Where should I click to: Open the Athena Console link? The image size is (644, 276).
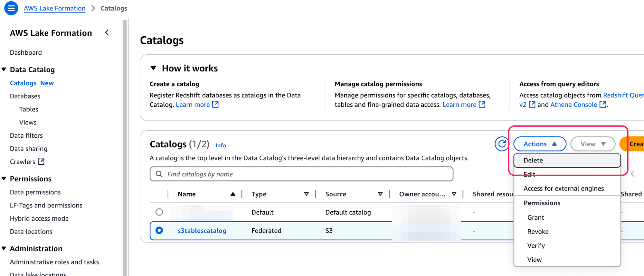574,105
